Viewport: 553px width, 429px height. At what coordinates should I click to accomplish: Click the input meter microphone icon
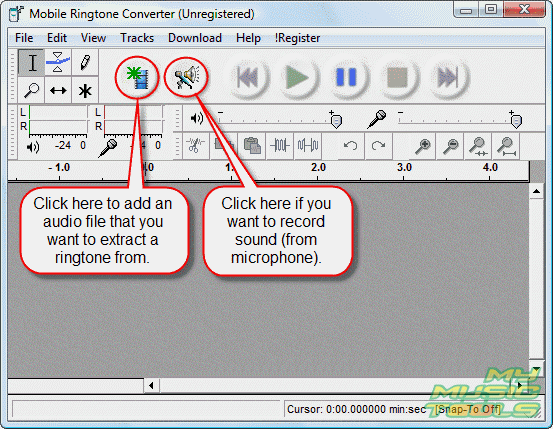pos(108,148)
